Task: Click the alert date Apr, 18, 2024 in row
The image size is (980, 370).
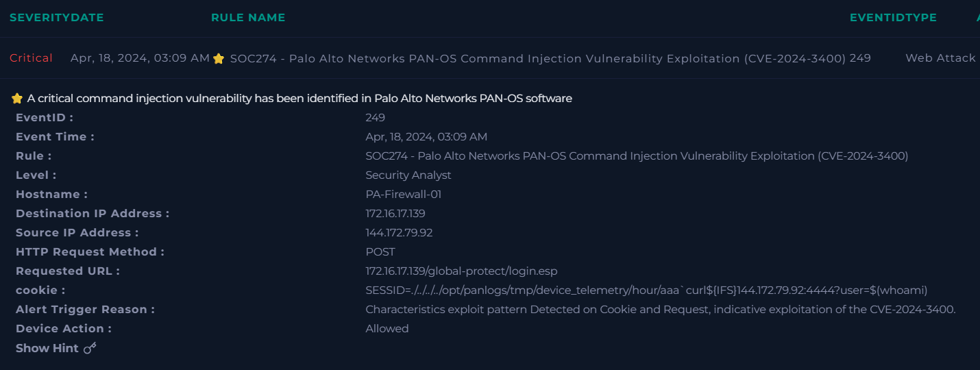Action: click(140, 58)
